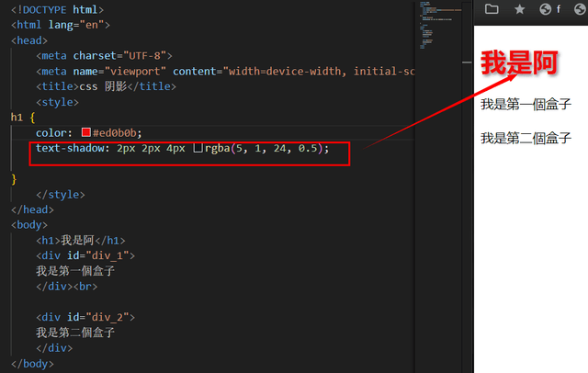
Task: Click the globe icon beside the f bookmark
Action: click(545, 10)
